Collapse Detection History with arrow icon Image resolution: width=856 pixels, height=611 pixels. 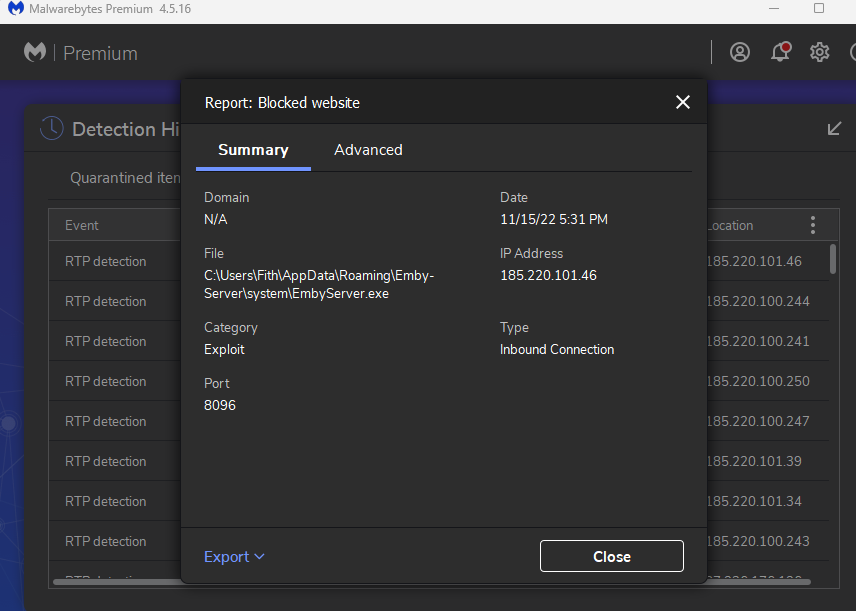[834, 129]
